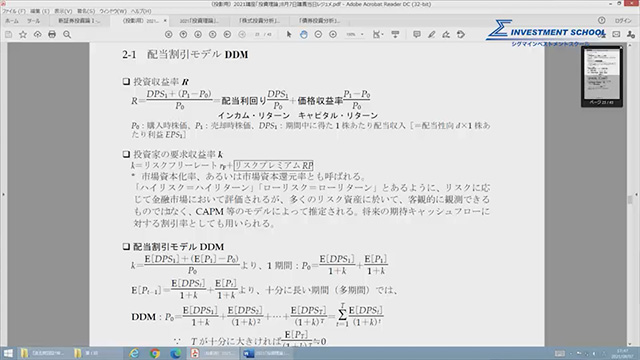Screen dimensions: 640x360
Task: Click the 投資収益率 R bullet heading
Action: (156, 82)
